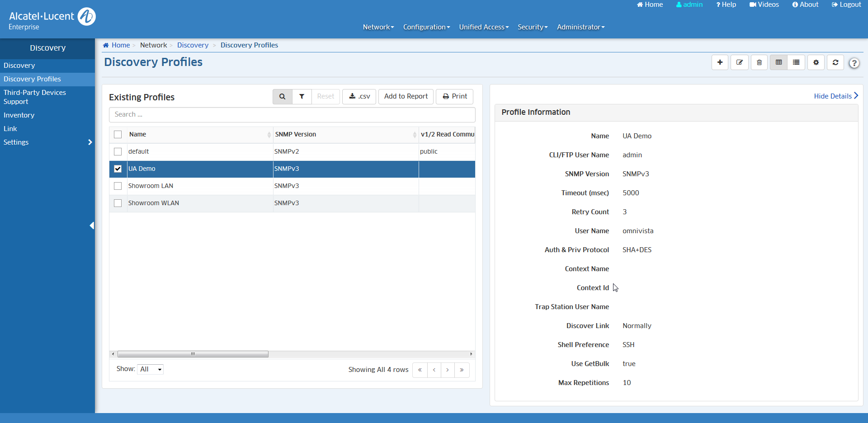The height and width of the screenshot is (423, 868).
Task: Click the refresh icon in the toolbar
Action: [x=835, y=62]
